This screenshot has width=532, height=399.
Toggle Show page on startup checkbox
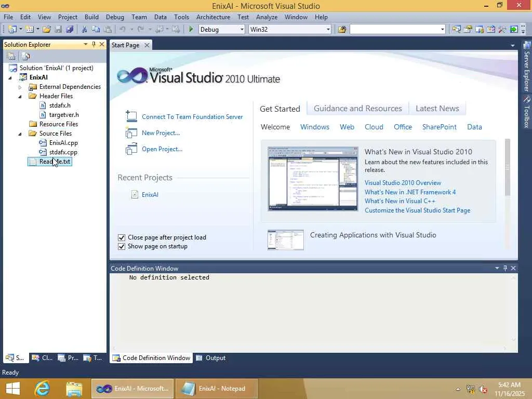[122, 246]
